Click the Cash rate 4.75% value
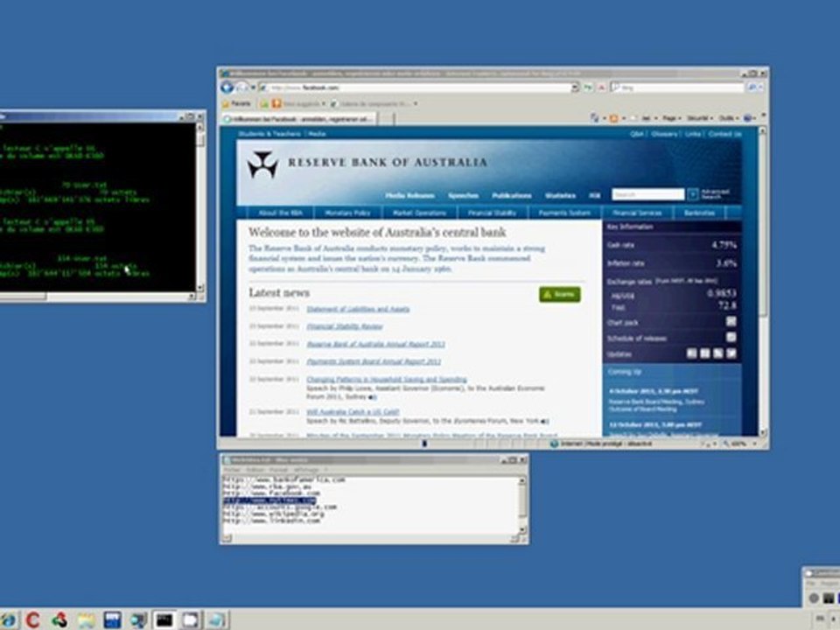The height and width of the screenshot is (630, 840). tap(724, 245)
